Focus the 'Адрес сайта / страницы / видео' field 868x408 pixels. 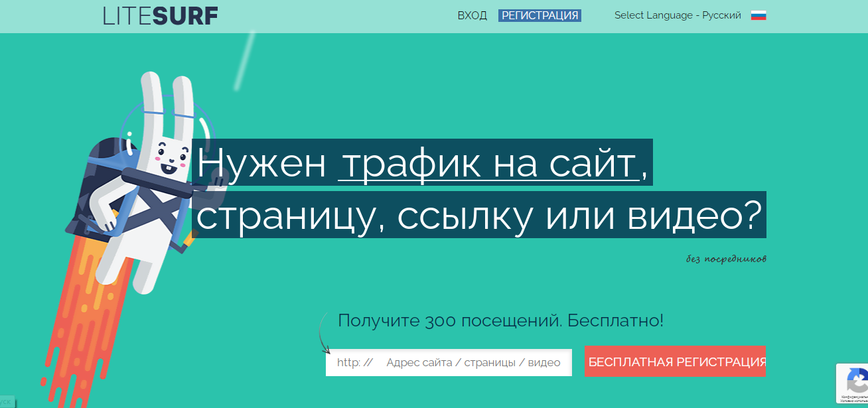[x=472, y=363]
